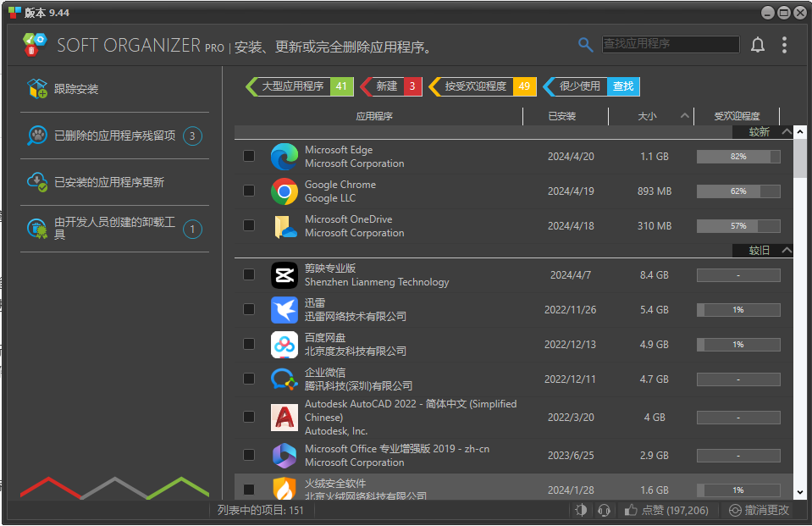Check the Microsoft Edge checkbox
The height and width of the screenshot is (526, 812).
249,156
